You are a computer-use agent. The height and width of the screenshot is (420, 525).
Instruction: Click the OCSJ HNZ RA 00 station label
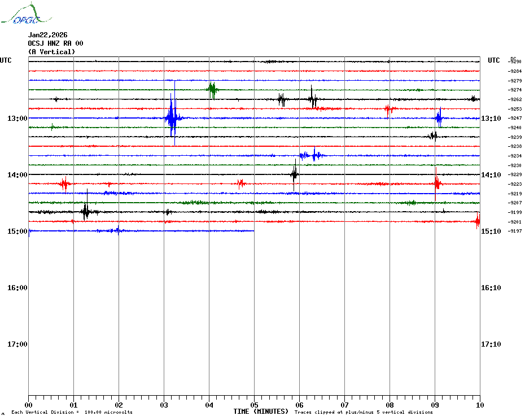(55, 43)
